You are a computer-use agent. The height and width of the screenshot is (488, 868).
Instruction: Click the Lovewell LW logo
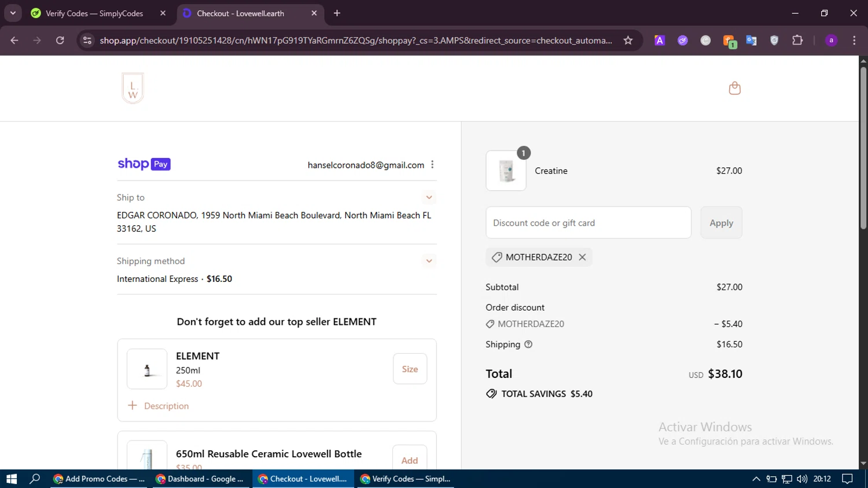point(133,89)
